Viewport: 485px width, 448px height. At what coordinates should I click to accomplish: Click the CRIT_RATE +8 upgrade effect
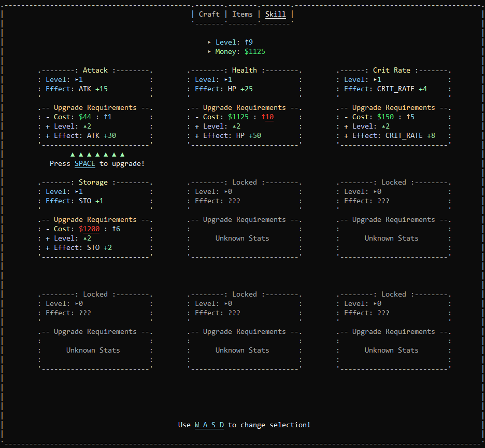tap(410, 136)
